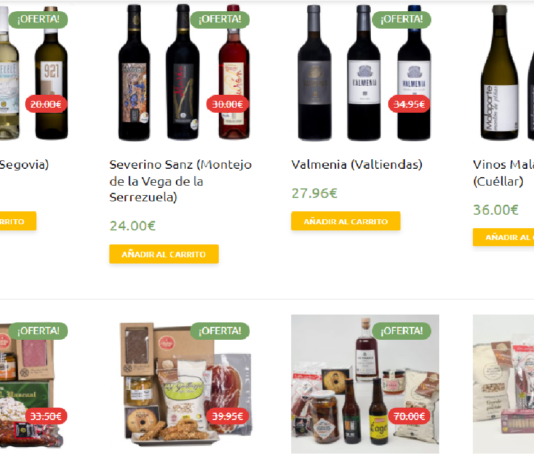
Task: Click ¡OFERTA! badge on Valmenia product
Action: (x=402, y=19)
